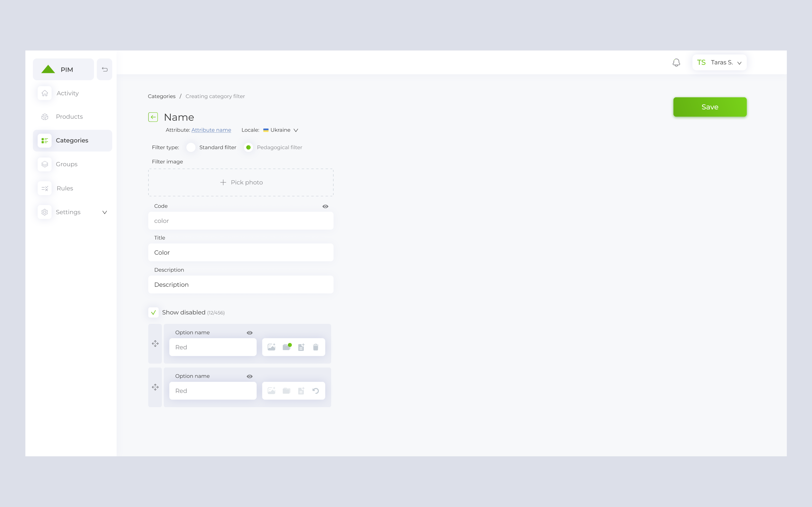Collapse the sidebar using the back-arrow icon

[x=104, y=69]
